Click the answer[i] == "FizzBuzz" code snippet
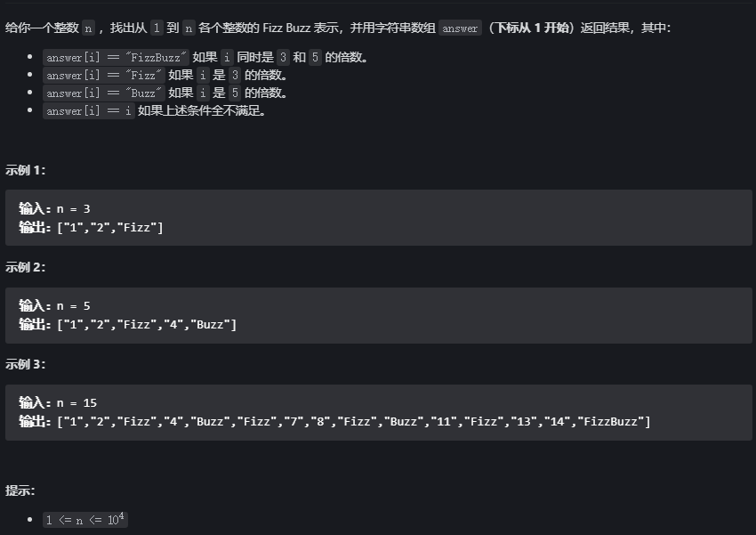Viewport: 756px width, 535px height. tap(116, 57)
